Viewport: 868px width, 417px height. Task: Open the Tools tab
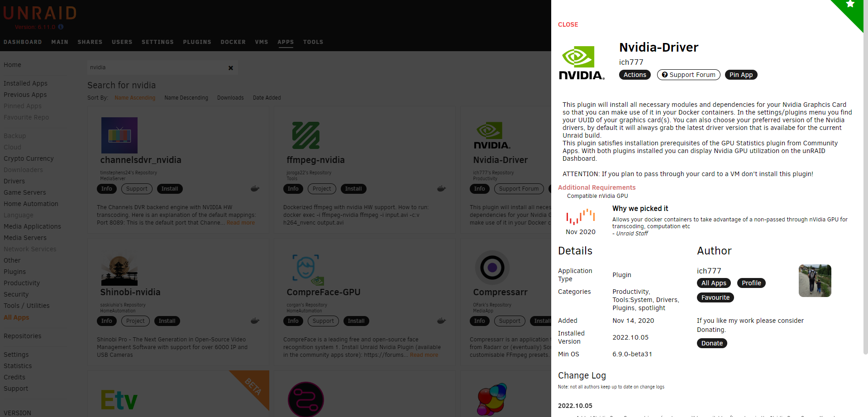point(313,42)
